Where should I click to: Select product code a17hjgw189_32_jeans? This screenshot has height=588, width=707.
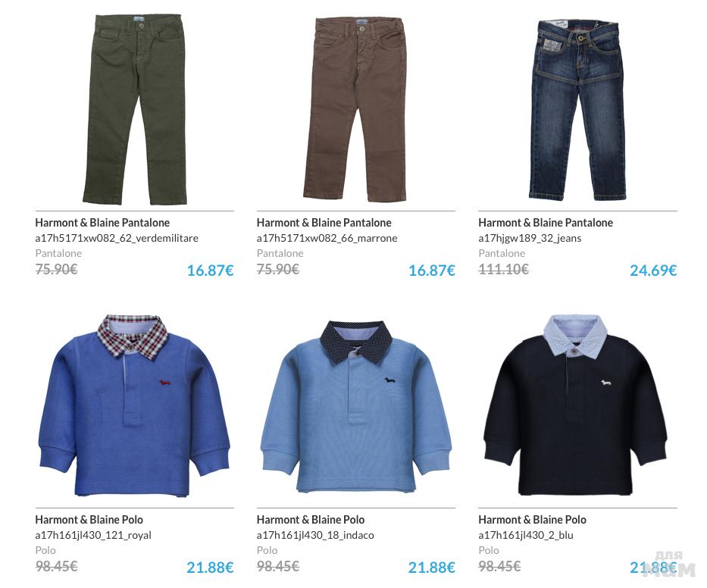point(530,238)
